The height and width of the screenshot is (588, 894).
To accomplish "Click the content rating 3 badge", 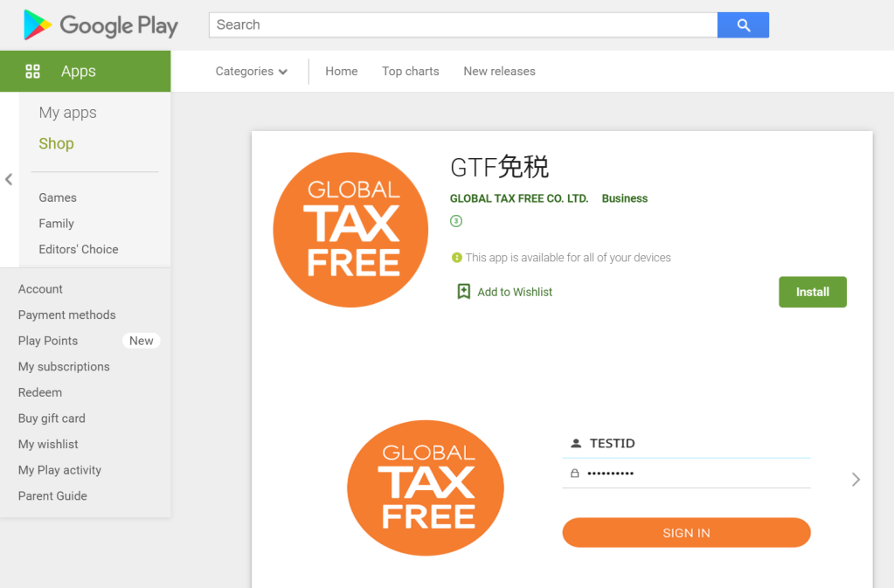I will tap(456, 221).
